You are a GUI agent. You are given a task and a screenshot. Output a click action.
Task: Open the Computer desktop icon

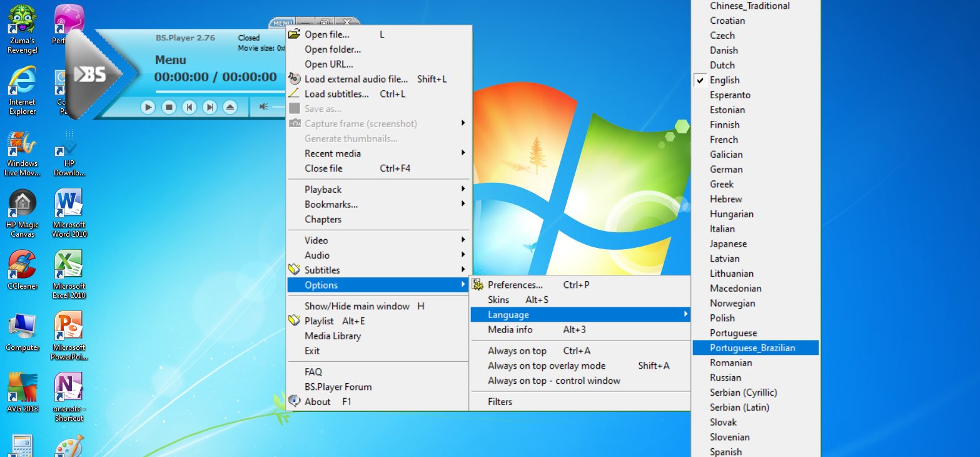pos(22,331)
